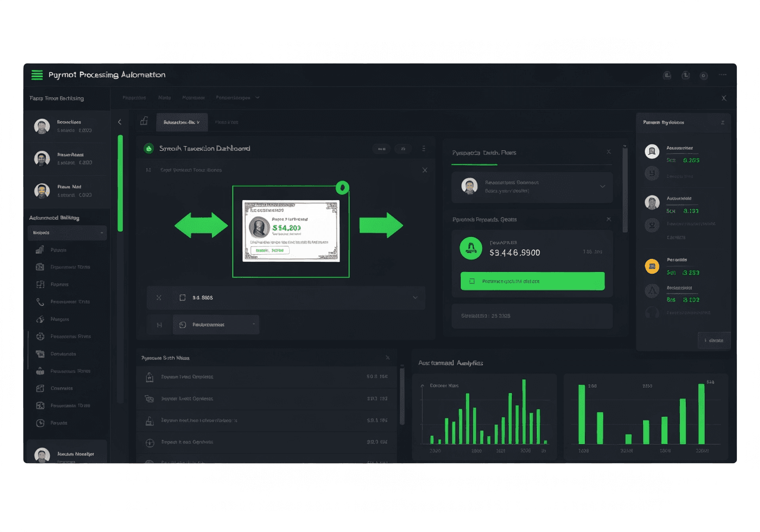Click the bright green vertical bar beside the sidebar
The height and width of the screenshot is (532, 760).
(x=121, y=183)
